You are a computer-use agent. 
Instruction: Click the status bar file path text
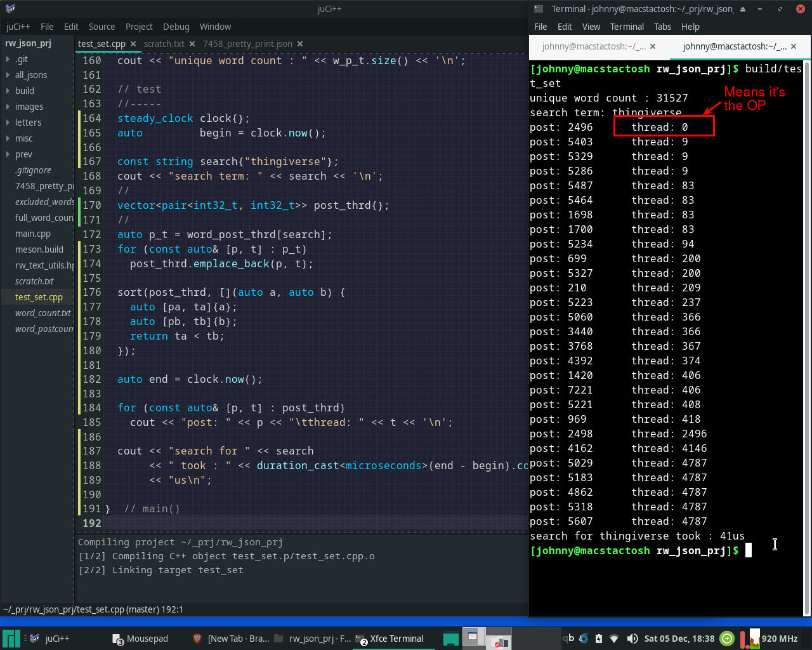[93, 609]
